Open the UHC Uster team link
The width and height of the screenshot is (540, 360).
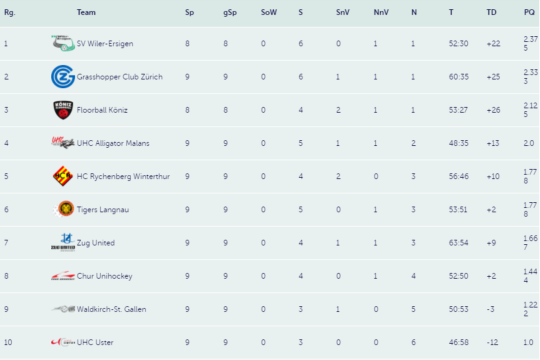click(95, 342)
